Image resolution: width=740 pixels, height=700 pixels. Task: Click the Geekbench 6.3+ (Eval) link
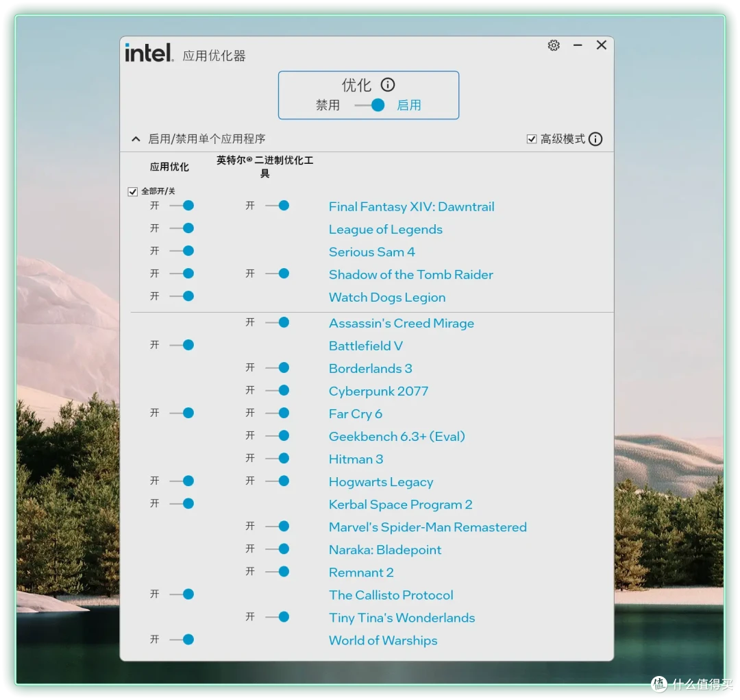397,437
